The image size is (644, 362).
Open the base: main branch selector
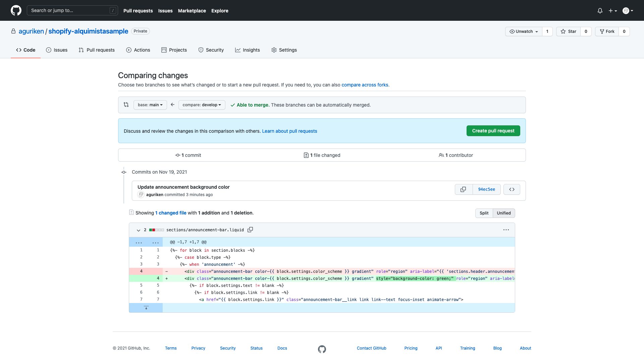(x=150, y=105)
